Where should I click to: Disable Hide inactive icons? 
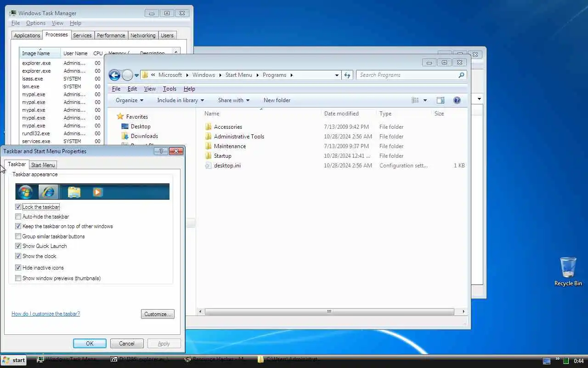pyautogui.click(x=18, y=268)
